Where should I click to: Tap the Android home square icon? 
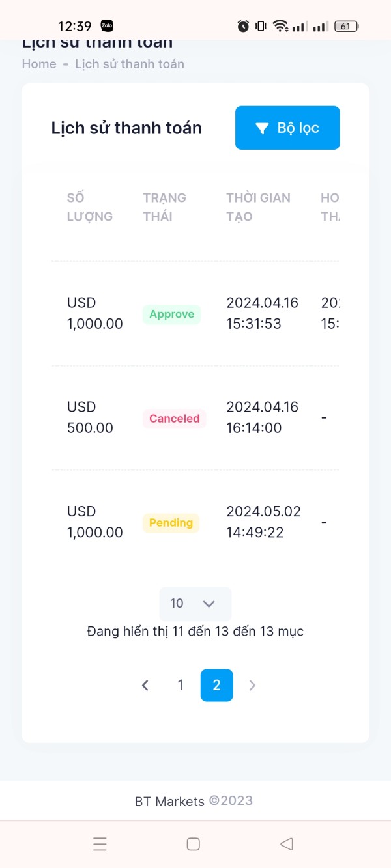194,845
